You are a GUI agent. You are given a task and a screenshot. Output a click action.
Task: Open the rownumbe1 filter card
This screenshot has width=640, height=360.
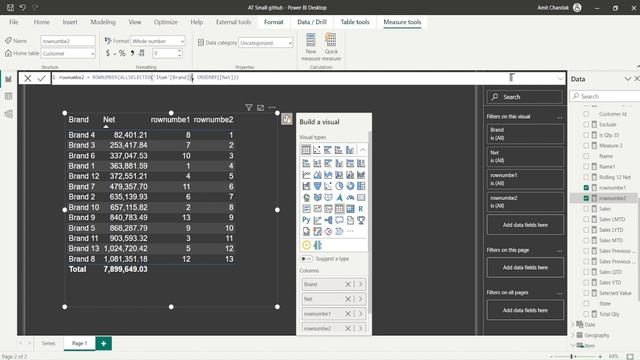click(x=525, y=179)
